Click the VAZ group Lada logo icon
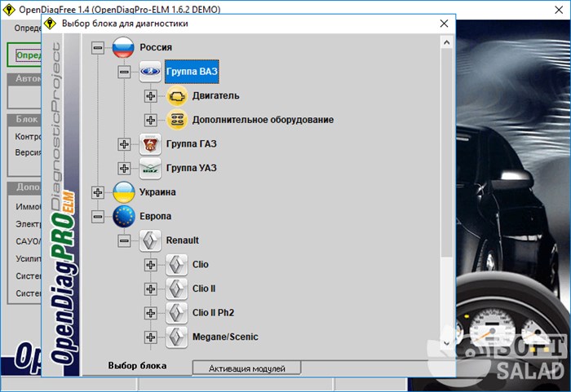Screen dimensions: 571x392 click(x=150, y=72)
